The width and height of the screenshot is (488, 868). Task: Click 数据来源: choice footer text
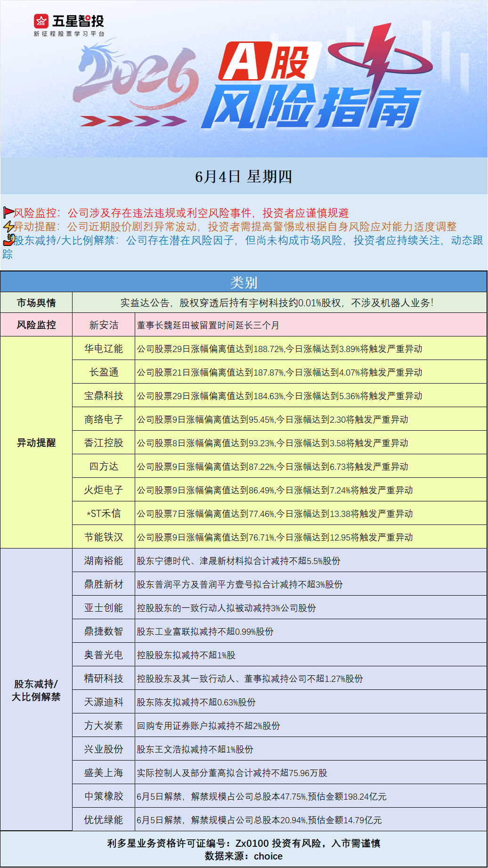244,856
